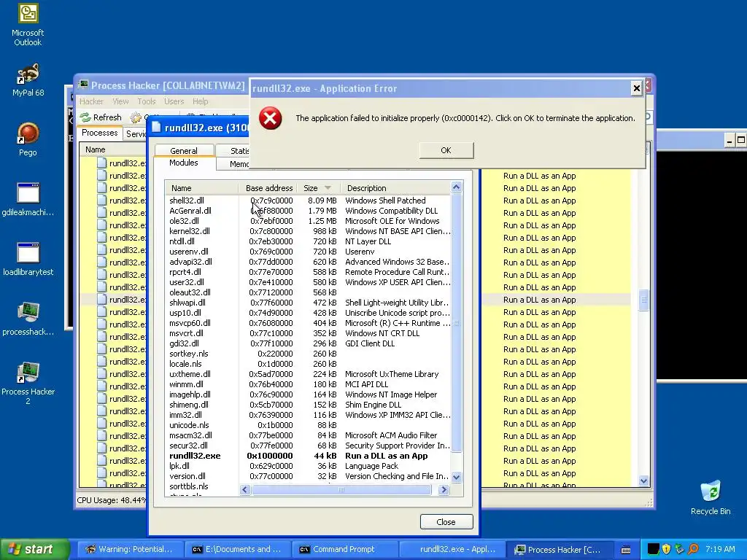This screenshot has height=560, width=747.
Task: Click the rundll32.exe properties window icon
Action: coord(156,127)
